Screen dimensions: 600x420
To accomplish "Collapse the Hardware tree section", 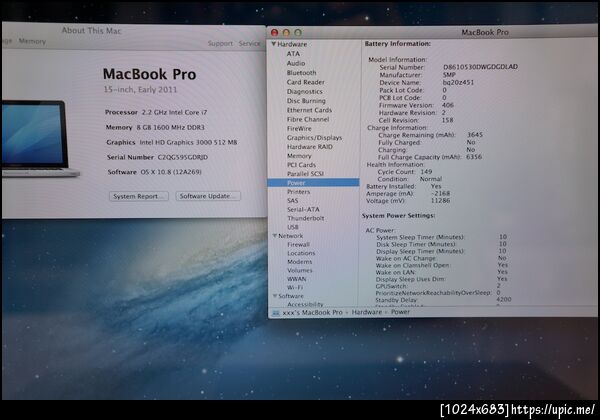I will (274, 44).
